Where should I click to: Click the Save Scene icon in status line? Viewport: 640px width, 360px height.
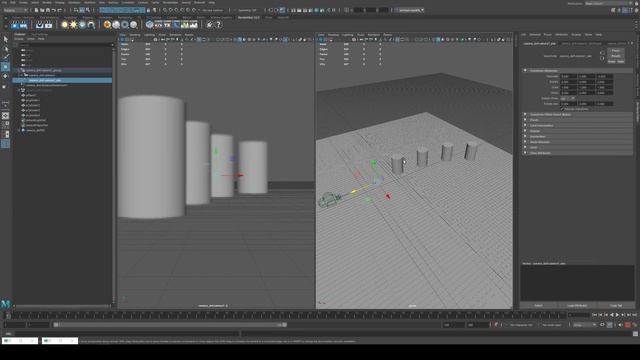[48, 10]
